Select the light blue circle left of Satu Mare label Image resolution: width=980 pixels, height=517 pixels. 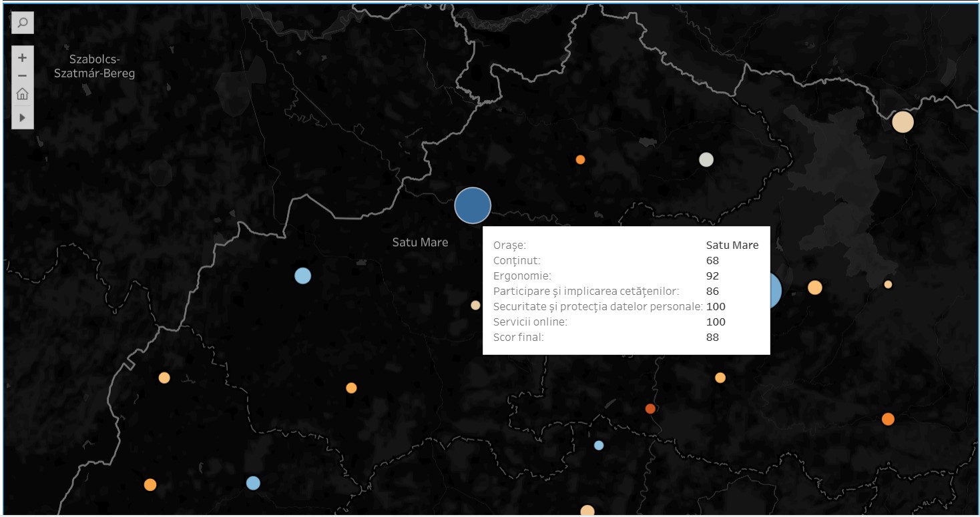click(302, 276)
